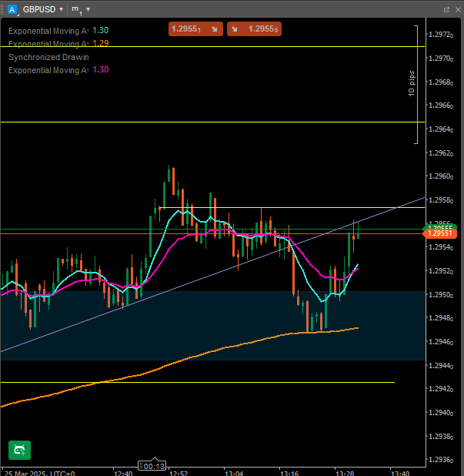The height and width of the screenshot is (476, 464).
Task: Click the 1.2936 price axis label
Action: (x=441, y=460)
